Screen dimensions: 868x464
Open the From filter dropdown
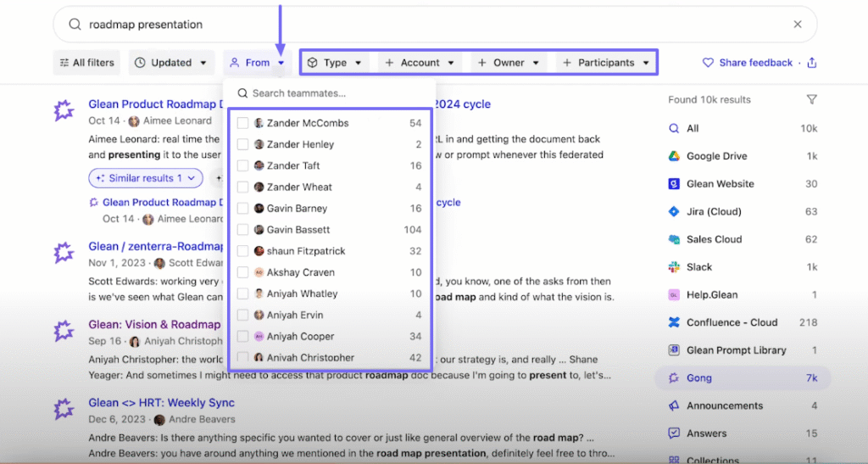coord(258,63)
